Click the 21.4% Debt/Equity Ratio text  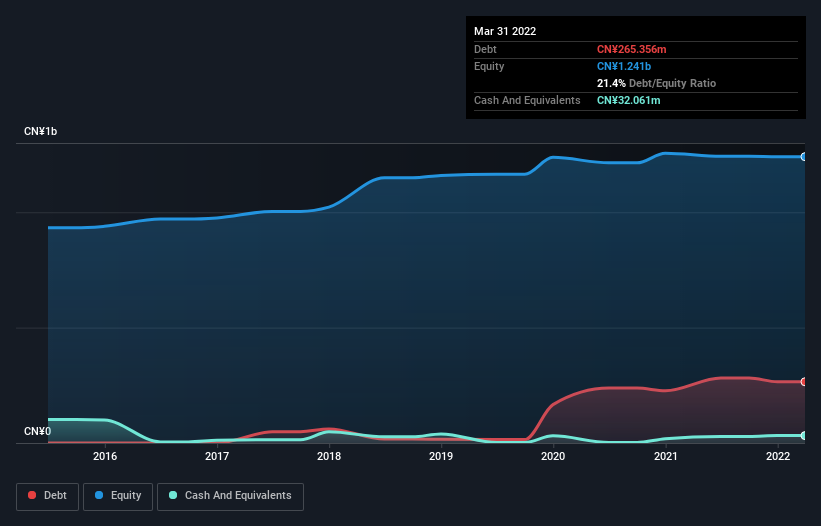(656, 83)
